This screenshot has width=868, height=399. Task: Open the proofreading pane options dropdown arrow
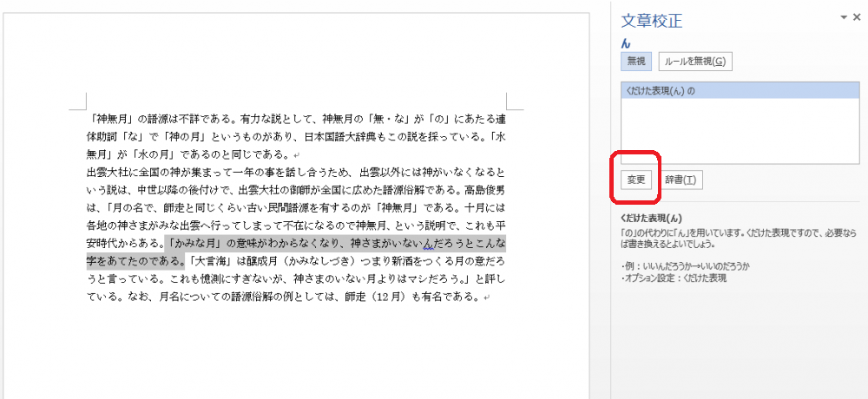(x=843, y=18)
